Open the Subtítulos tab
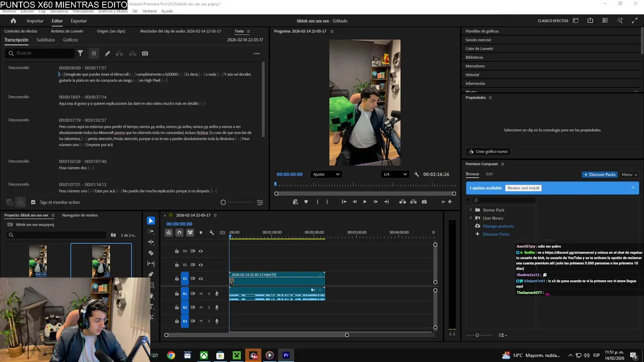The image size is (644, 362). click(x=45, y=40)
